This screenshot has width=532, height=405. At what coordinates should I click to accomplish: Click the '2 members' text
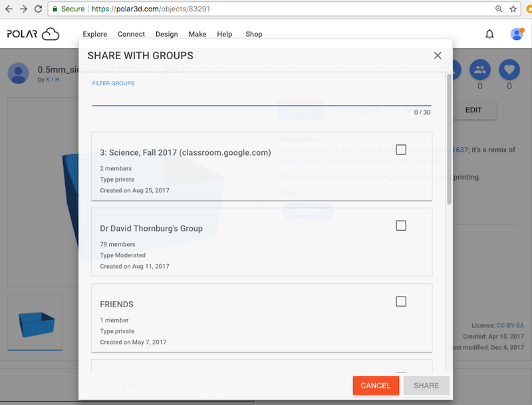point(116,168)
